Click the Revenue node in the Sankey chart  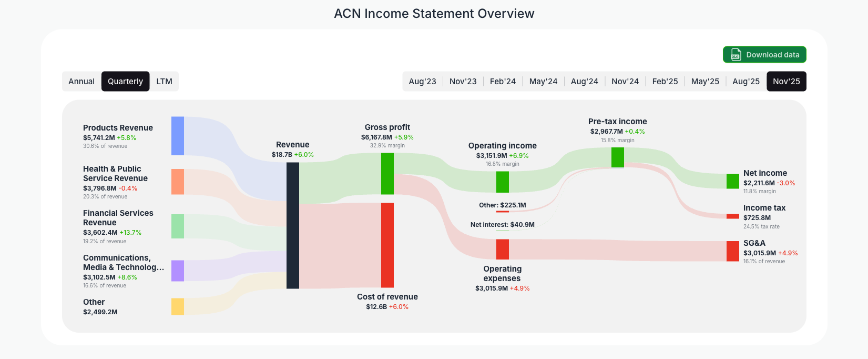click(x=292, y=226)
